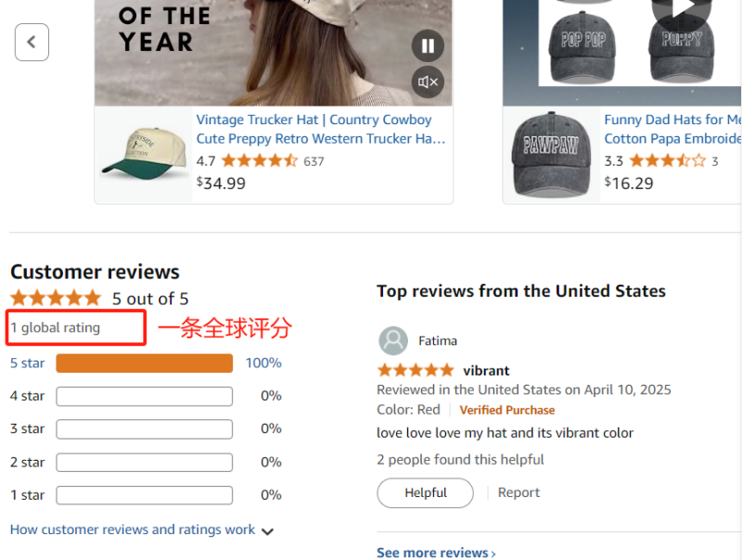Click the chevron beside ratings work link
Viewport: 742px width, 560px height.
[x=267, y=531]
